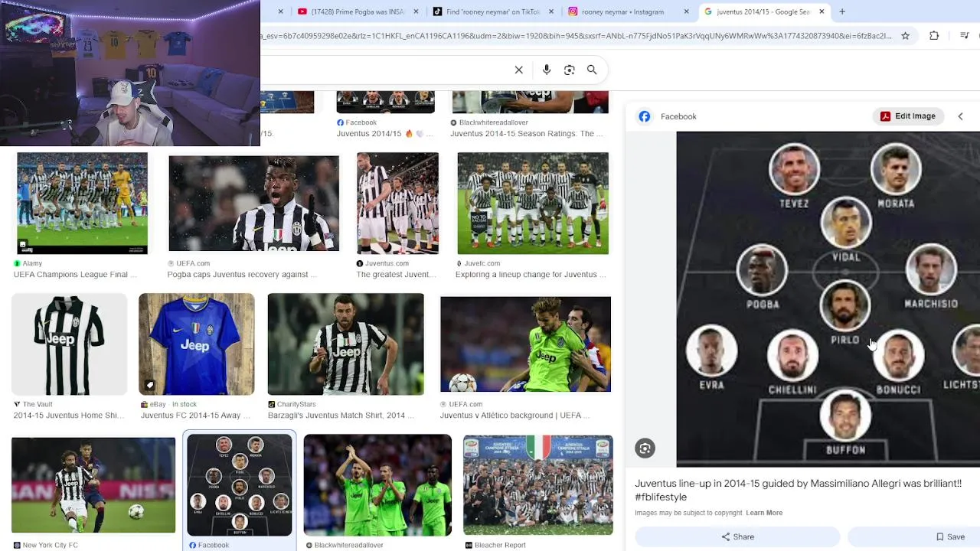Switch to the Prime Pogba YouTube tab
The height and width of the screenshot is (551, 980).
click(357, 11)
